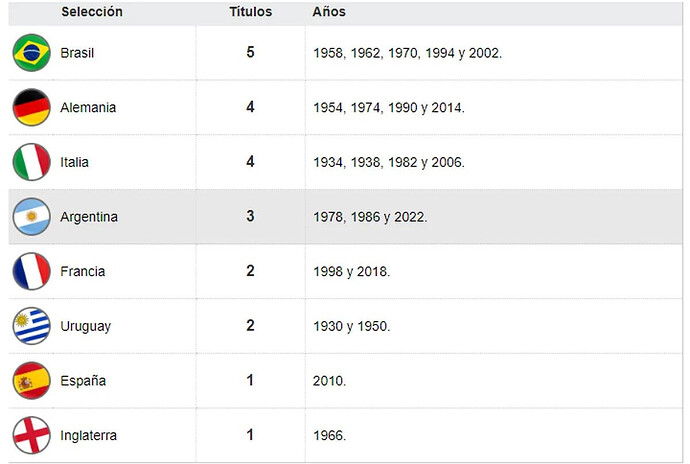Click Uruguay's years 1930 y 1950

352,326
